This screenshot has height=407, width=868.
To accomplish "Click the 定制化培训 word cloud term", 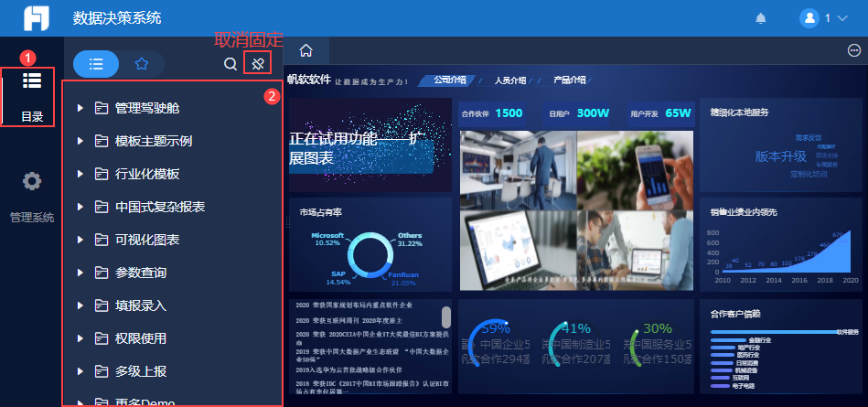I will (x=809, y=174).
